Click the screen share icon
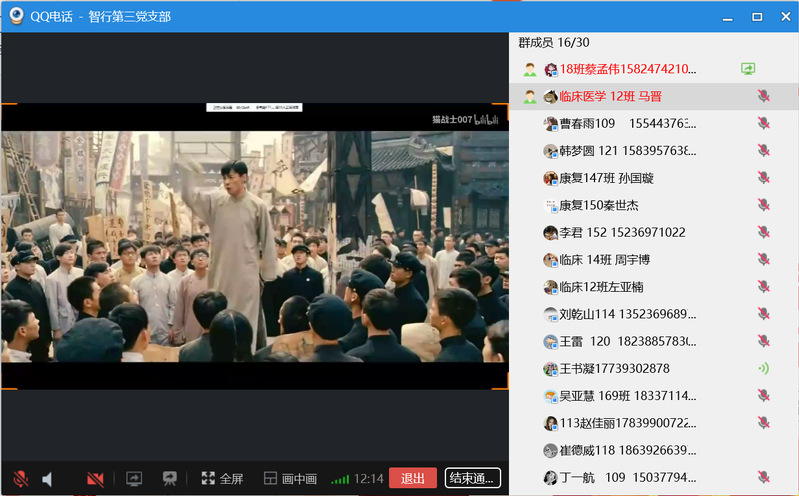 (134, 478)
